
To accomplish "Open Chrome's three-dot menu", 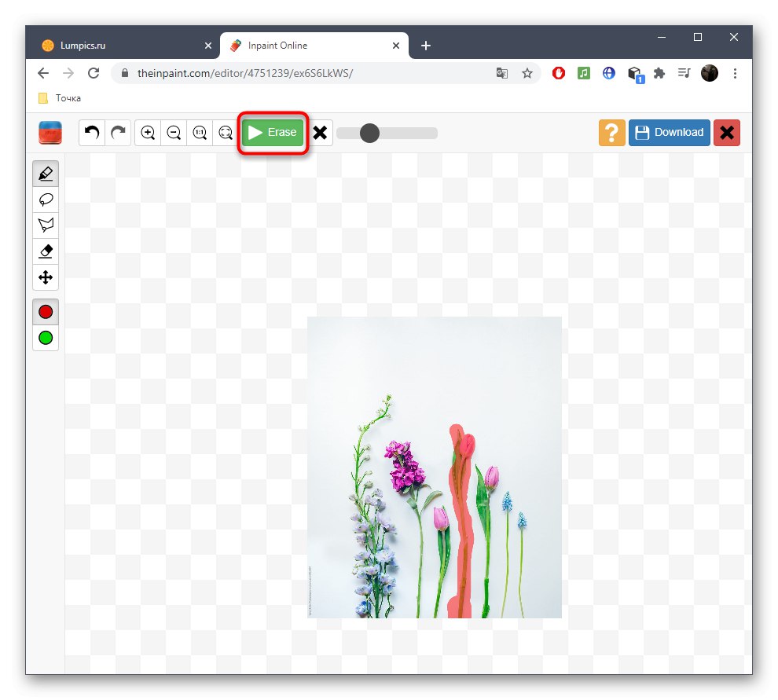I will (x=736, y=72).
